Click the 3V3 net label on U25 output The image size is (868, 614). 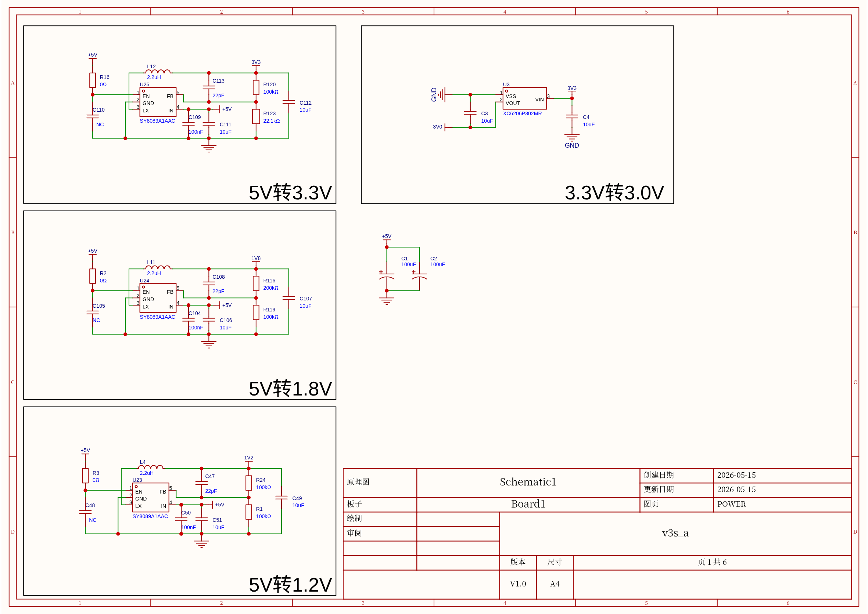pyautogui.click(x=256, y=62)
